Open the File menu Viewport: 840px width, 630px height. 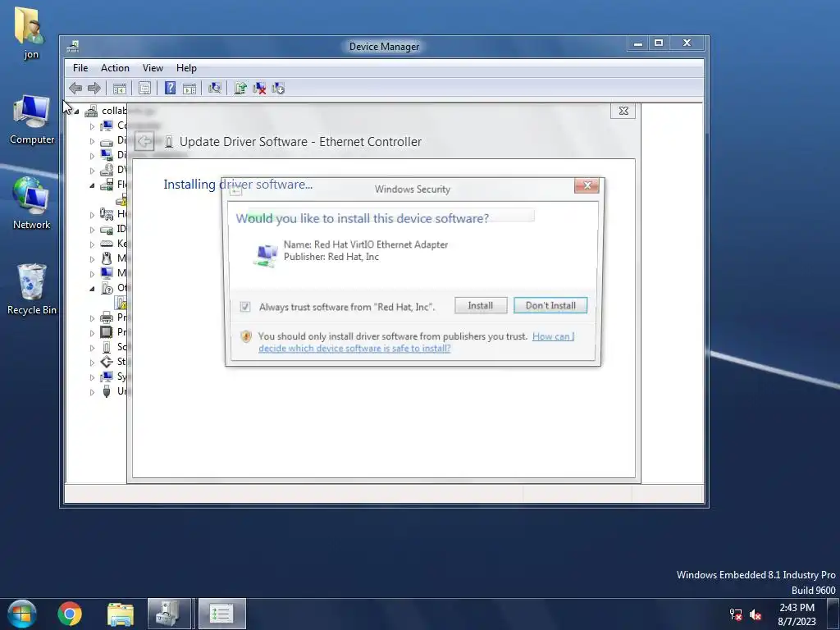click(80, 68)
